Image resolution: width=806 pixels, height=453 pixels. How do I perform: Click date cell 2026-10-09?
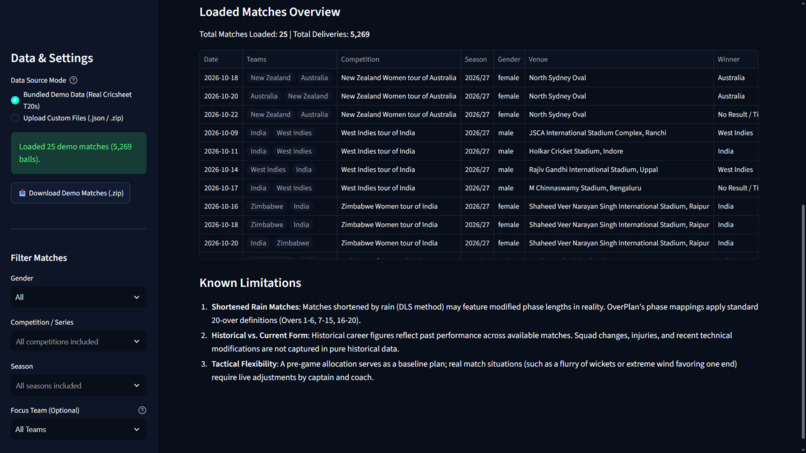221,133
